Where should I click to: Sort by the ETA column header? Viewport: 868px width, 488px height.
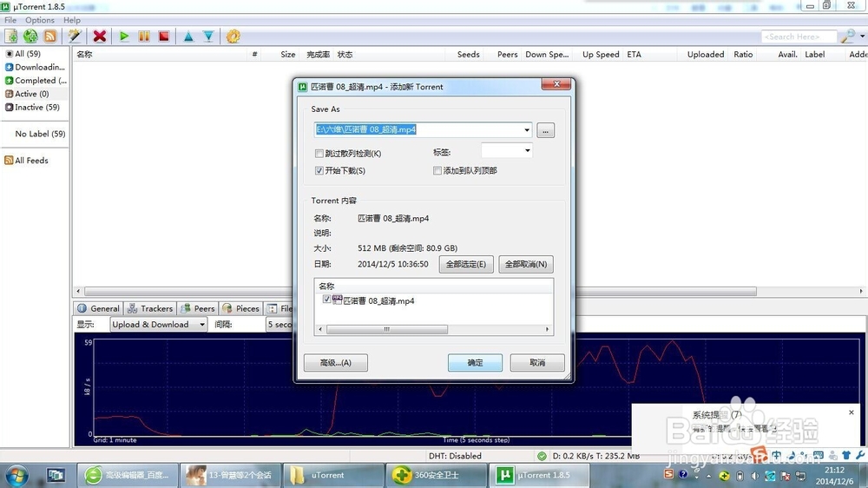pyautogui.click(x=634, y=55)
